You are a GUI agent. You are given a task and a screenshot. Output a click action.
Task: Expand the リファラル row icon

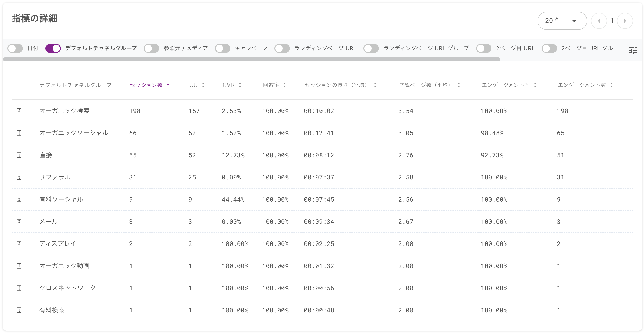[19, 177]
